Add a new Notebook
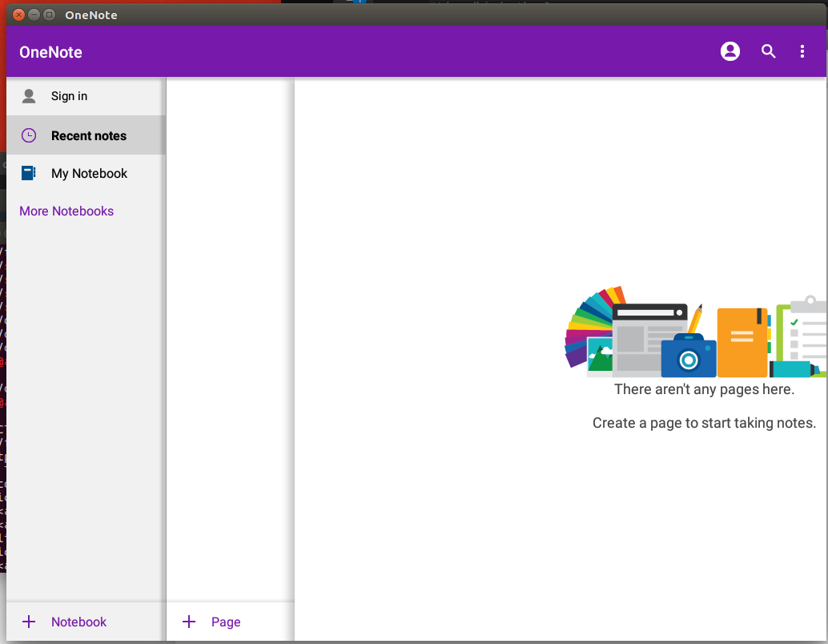The image size is (828, 644). [86, 622]
